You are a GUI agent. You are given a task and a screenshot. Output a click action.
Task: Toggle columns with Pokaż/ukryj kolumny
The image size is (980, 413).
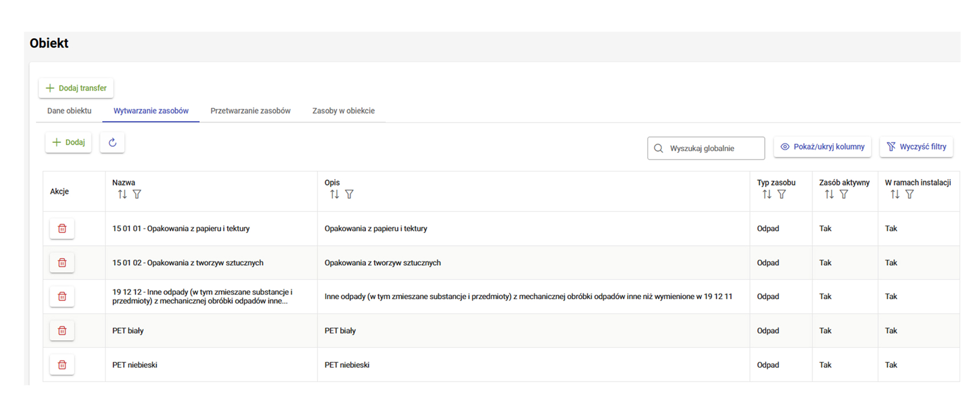[822, 147]
